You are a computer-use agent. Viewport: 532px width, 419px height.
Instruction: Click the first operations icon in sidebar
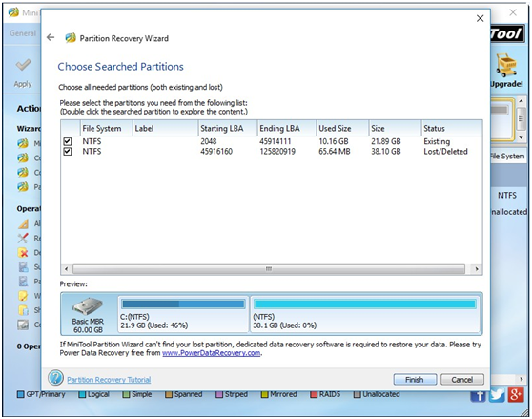point(23,223)
